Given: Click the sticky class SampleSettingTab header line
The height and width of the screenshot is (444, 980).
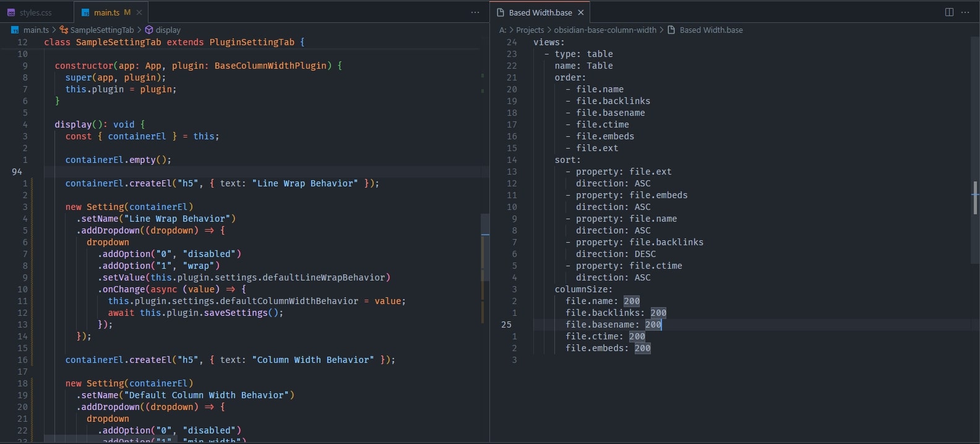Looking at the screenshot, I should 174,42.
